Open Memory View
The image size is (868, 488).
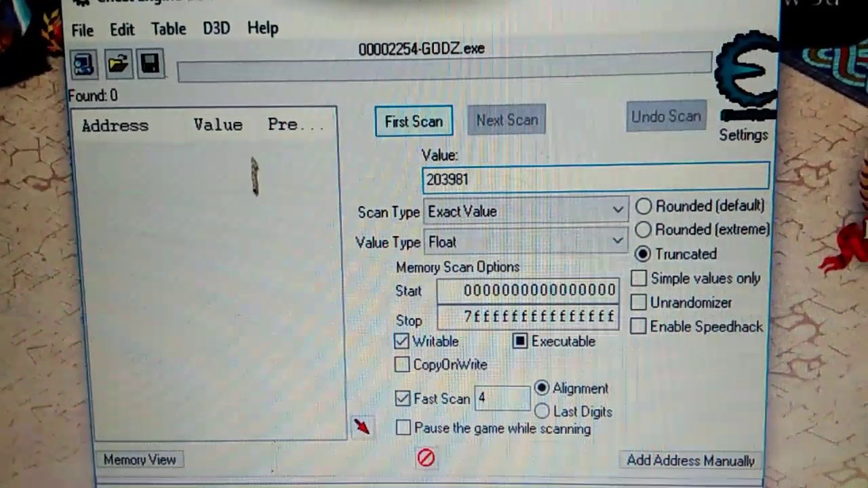coord(140,460)
